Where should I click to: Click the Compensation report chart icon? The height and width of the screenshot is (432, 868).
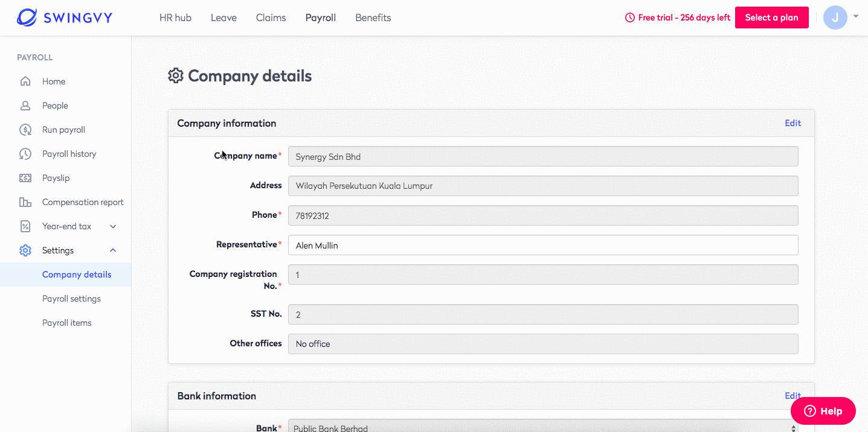[x=25, y=202]
